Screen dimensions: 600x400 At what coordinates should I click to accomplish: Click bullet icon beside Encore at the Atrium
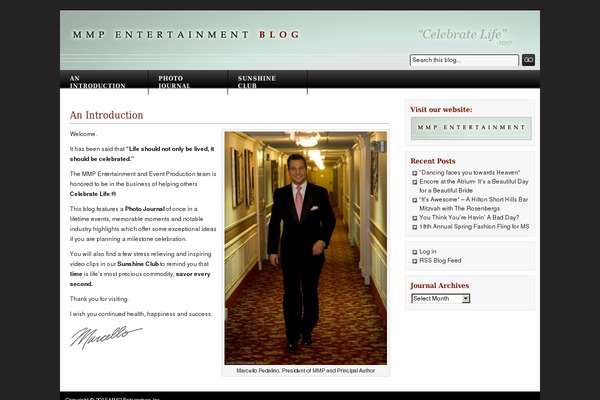414,182
